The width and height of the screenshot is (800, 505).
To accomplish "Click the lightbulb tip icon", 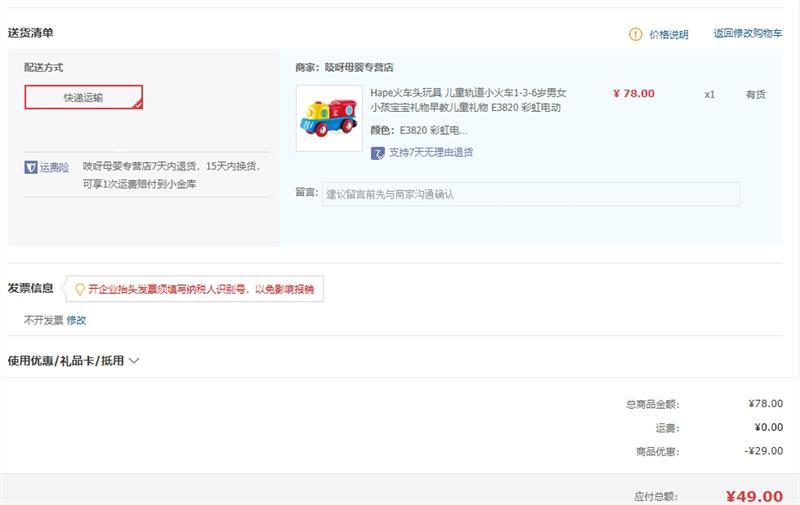I will click(x=79, y=289).
